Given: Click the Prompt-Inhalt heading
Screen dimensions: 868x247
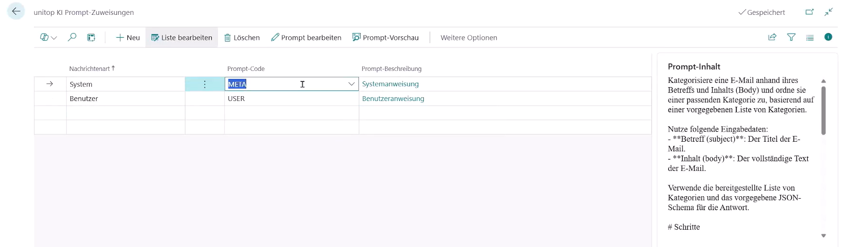Looking at the screenshot, I should [694, 67].
